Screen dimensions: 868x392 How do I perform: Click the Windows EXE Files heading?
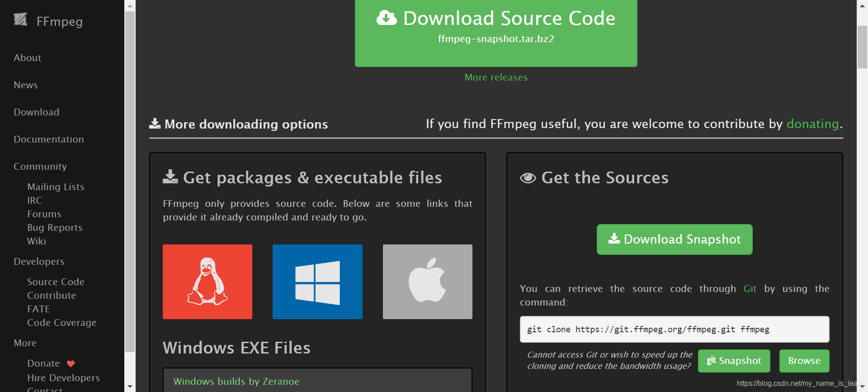(236, 348)
